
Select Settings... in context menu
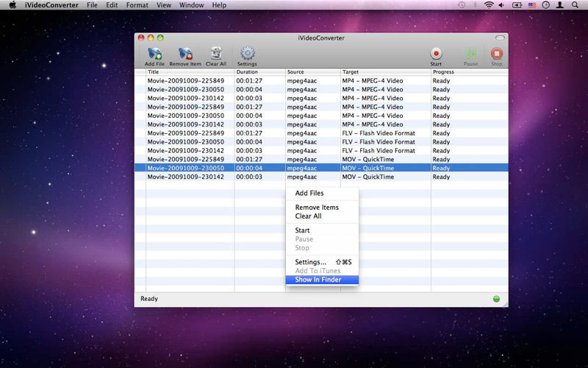click(x=322, y=262)
